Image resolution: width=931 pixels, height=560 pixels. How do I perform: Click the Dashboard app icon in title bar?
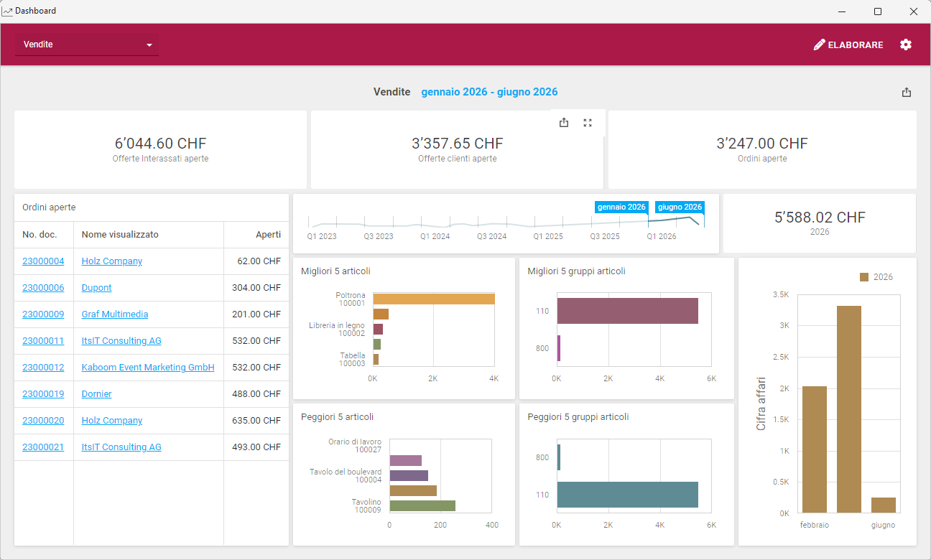pyautogui.click(x=7, y=11)
